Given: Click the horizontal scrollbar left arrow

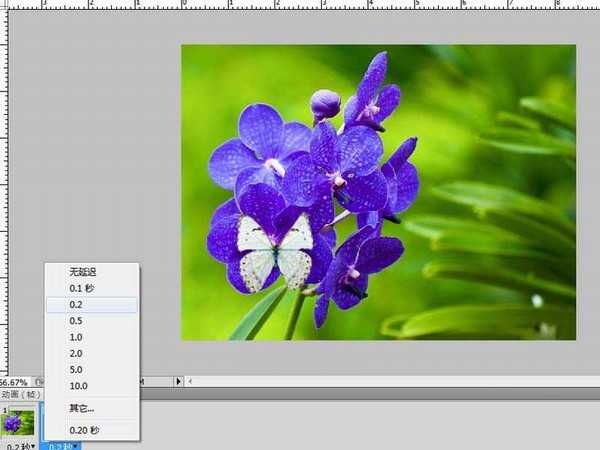Looking at the screenshot, I should (x=191, y=381).
